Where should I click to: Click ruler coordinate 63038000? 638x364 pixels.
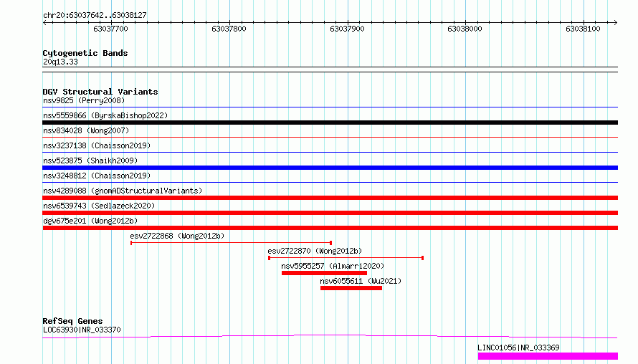pyautogui.click(x=465, y=29)
